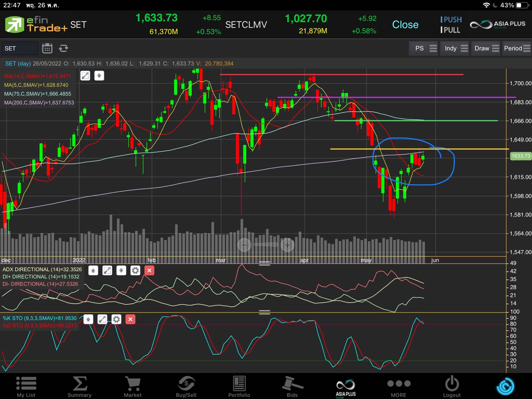Open the Summary sigma tab
The height and width of the screenshot is (399, 532).
pos(79,386)
